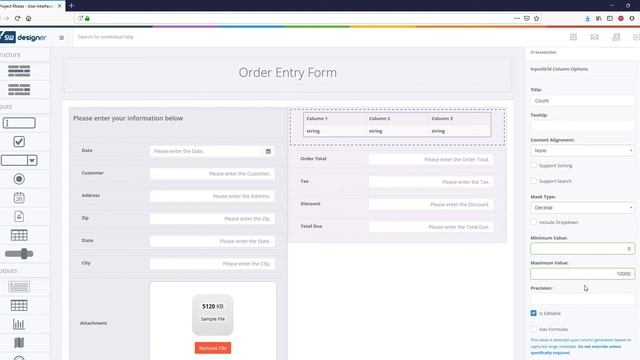Image resolution: width=640 pixels, height=360 pixels.
Task: Click the Customer input field
Action: point(212,174)
